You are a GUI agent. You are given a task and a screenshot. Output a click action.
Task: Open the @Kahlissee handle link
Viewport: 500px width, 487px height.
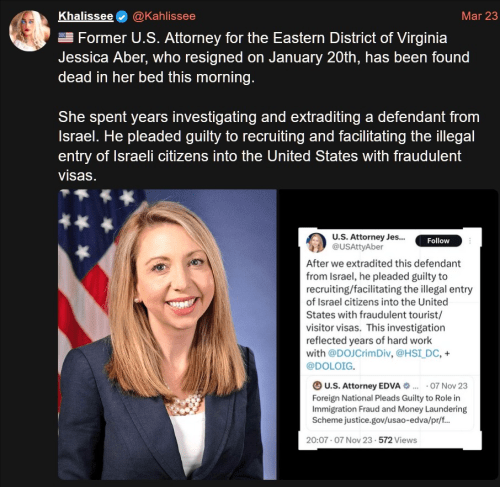pyautogui.click(x=164, y=16)
